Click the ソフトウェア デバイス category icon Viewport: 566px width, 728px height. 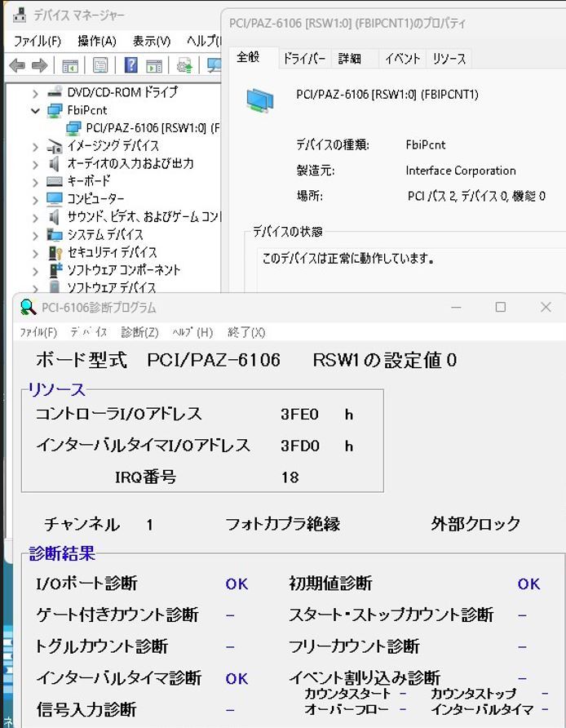[x=55, y=286]
